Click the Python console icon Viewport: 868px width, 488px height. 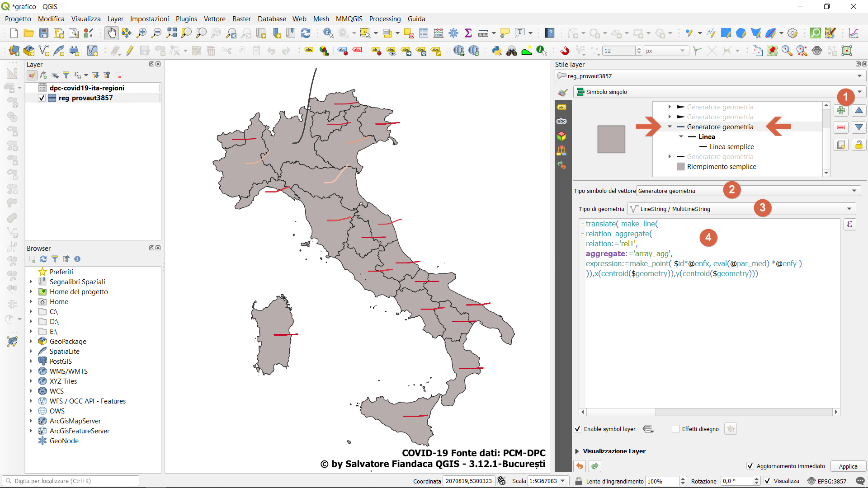click(x=497, y=51)
